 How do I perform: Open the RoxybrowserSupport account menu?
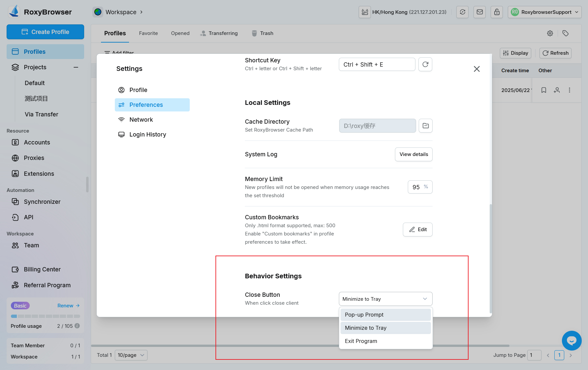(544, 12)
